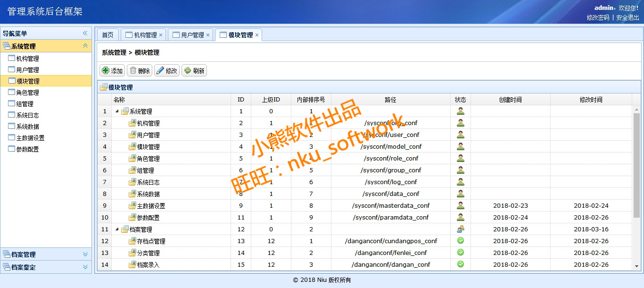Expand the 档案管理 accordion panel in sidebar
Screen dimensions: 644x288
click(85, 254)
